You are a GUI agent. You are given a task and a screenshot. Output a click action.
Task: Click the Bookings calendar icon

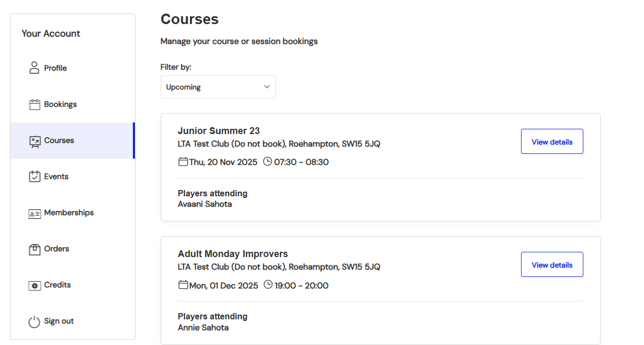(x=35, y=104)
